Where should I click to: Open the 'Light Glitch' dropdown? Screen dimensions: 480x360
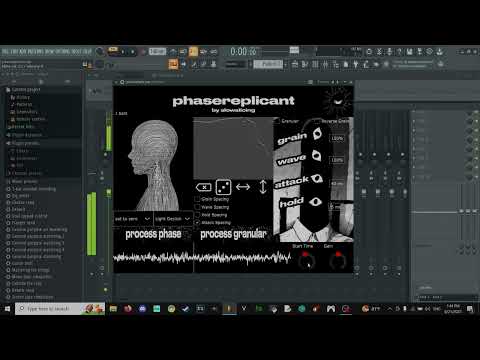tap(173, 219)
